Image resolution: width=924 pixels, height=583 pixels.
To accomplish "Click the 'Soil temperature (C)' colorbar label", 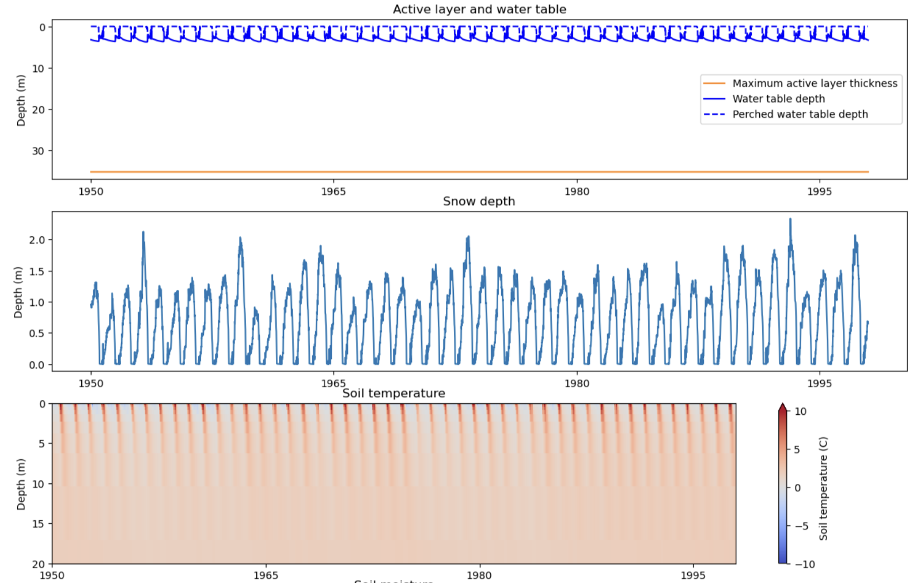I will 823,489.
